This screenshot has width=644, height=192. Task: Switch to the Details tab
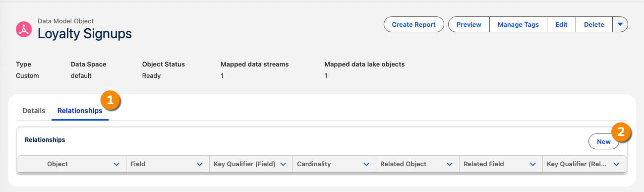[x=34, y=111]
